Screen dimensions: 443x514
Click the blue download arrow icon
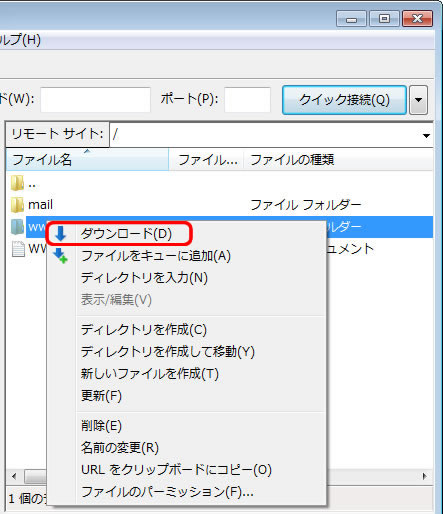(x=60, y=234)
